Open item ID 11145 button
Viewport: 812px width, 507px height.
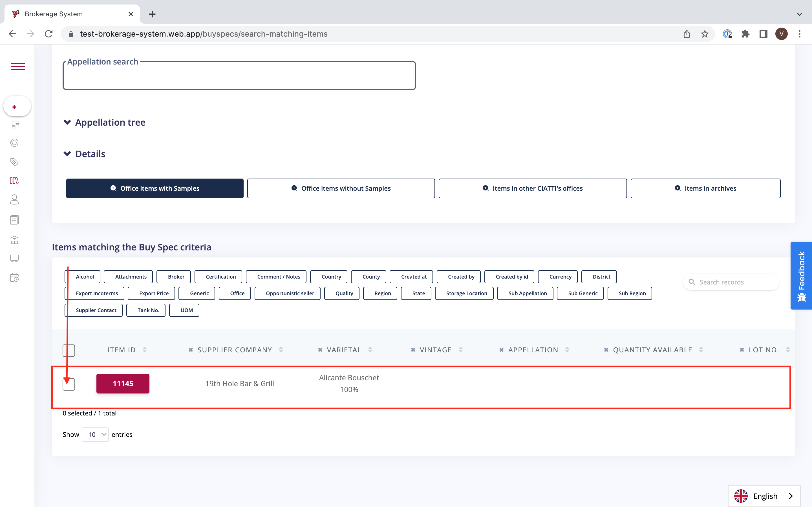click(x=123, y=384)
